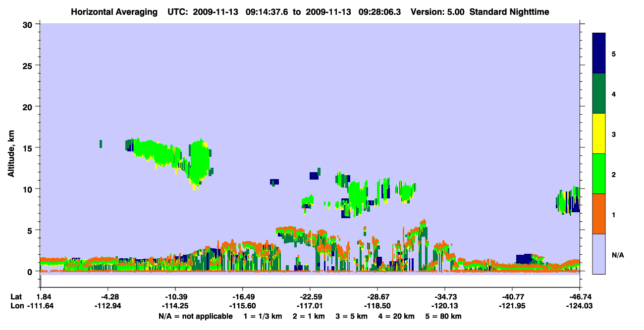Click the y-axis tick label 30
Image resolution: width=644 pixels, height=330 pixels.
[x=29, y=24]
